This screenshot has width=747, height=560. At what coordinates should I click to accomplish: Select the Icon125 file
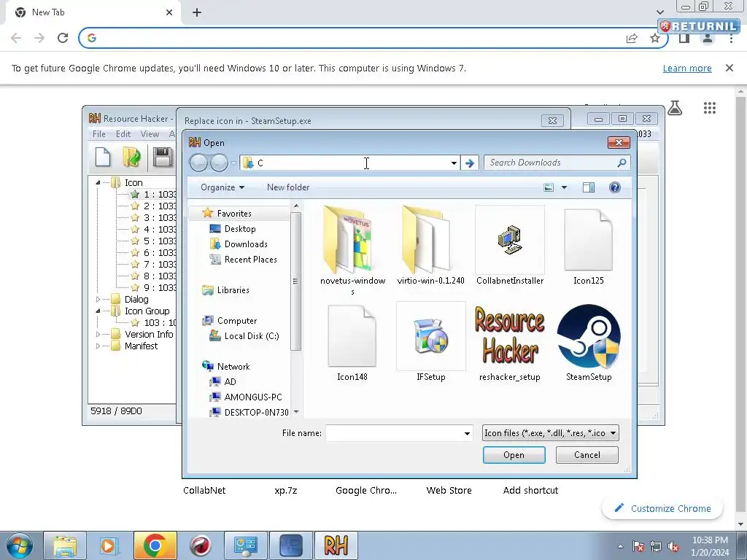pos(589,246)
